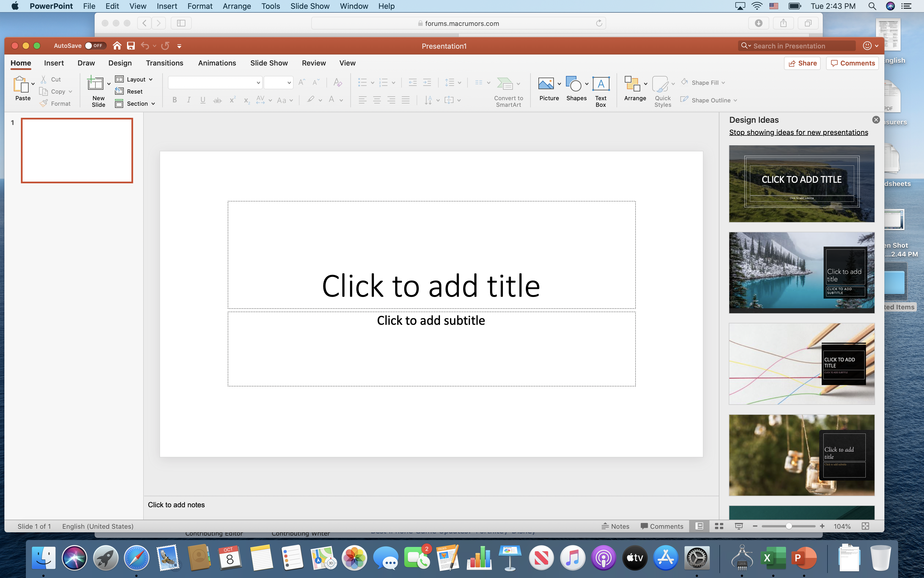This screenshot has height=578, width=924.
Task: Expand the Shape Outline dropdown
Action: click(x=735, y=100)
